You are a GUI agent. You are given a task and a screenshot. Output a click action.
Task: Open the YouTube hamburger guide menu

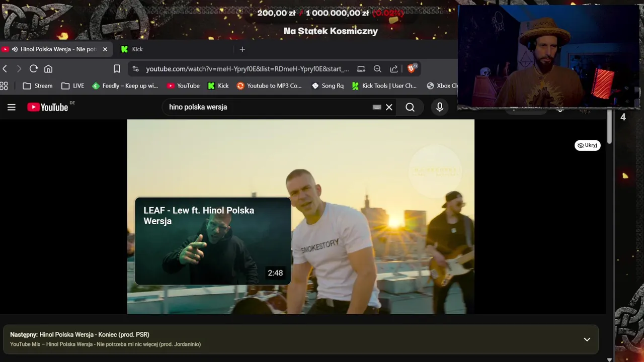point(12,107)
